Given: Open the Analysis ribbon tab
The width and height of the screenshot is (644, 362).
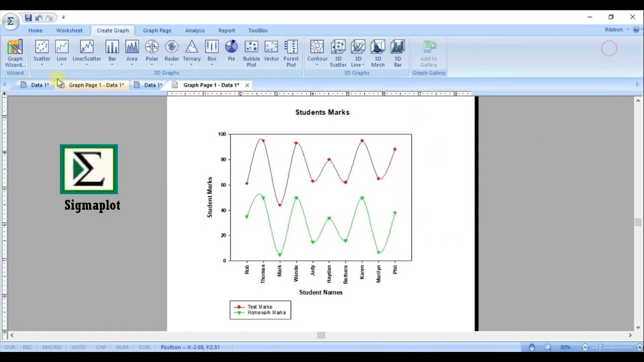Looking at the screenshot, I should pos(195,30).
